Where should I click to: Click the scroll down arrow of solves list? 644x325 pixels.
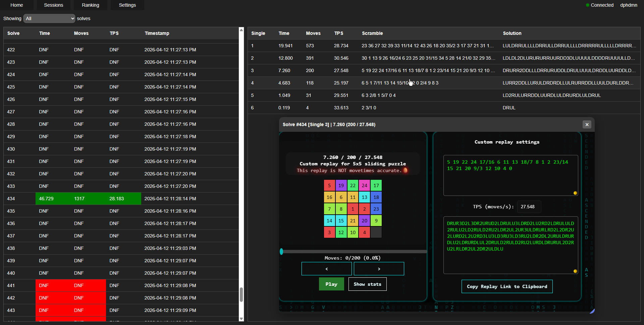point(241,319)
